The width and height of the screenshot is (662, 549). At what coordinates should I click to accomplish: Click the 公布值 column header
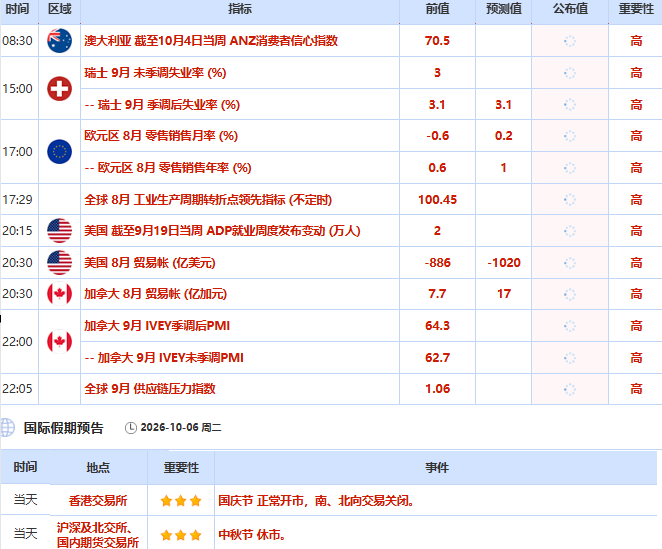pos(570,9)
